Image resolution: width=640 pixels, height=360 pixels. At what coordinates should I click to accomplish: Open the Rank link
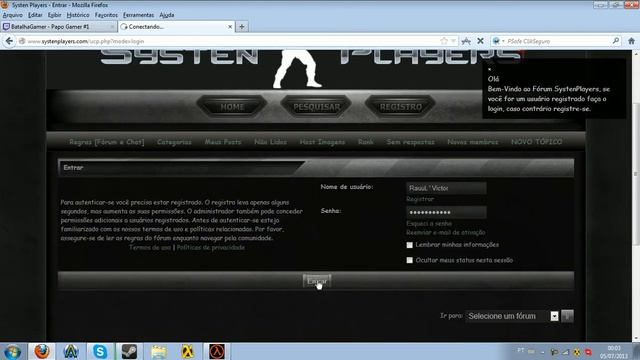(x=366, y=142)
